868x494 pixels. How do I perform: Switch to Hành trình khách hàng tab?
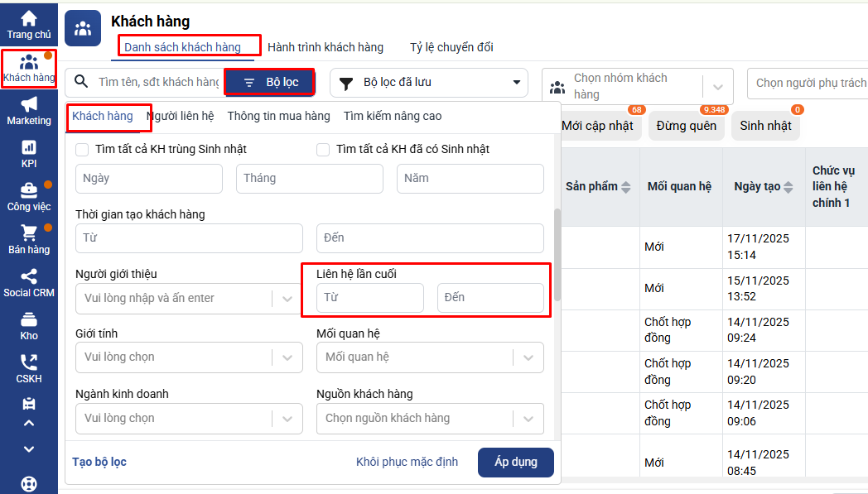tap(325, 47)
